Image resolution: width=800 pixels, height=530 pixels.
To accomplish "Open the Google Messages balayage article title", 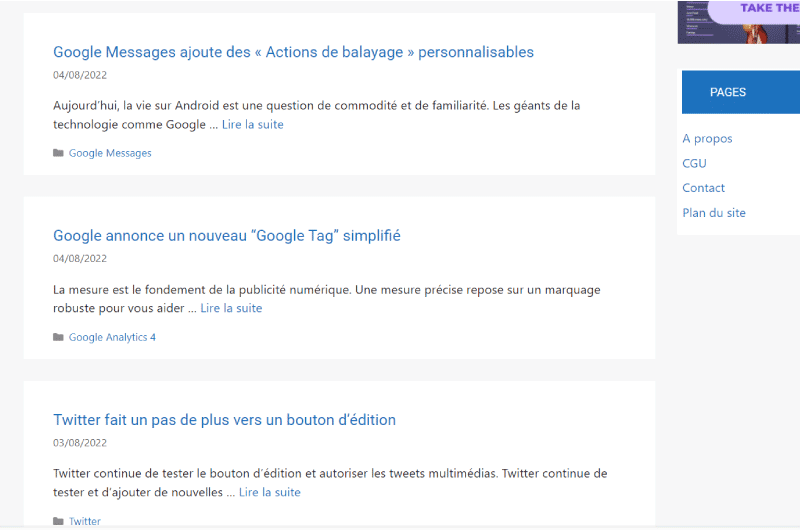I will pyautogui.click(x=293, y=52).
